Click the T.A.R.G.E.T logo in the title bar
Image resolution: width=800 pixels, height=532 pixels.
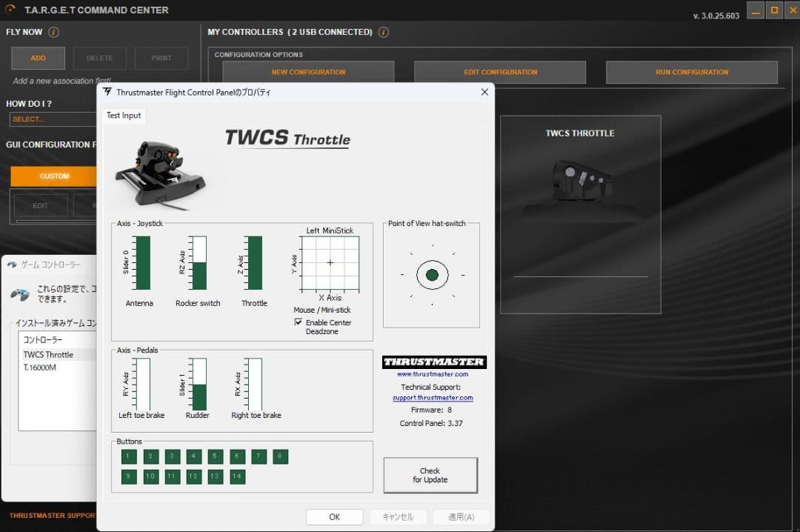pos(12,10)
